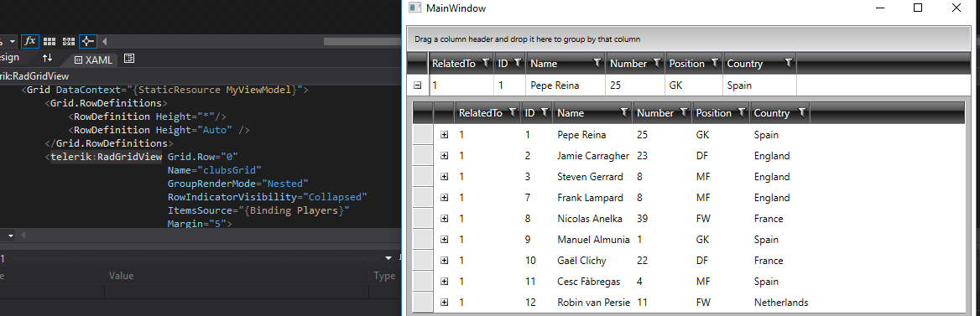Select the 'Netherlands' country cell
This screenshot has height=316, width=980.
click(x=780, y=303)
